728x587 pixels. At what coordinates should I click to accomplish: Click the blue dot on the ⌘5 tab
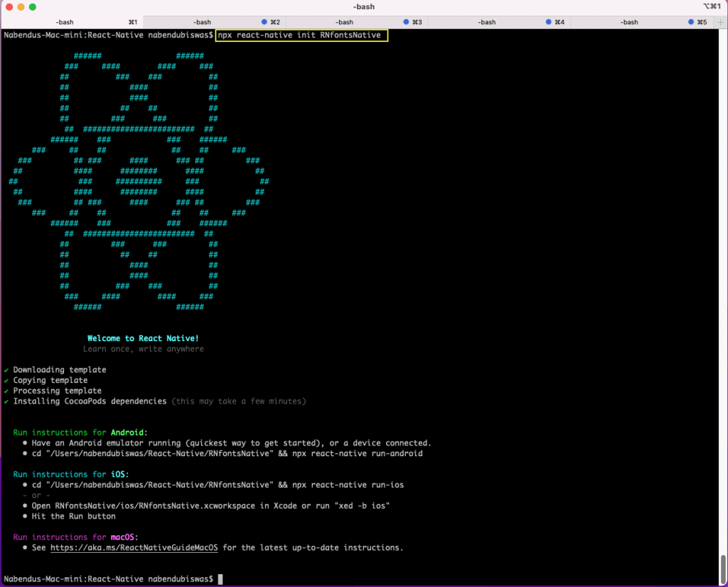tap(690, 21)
